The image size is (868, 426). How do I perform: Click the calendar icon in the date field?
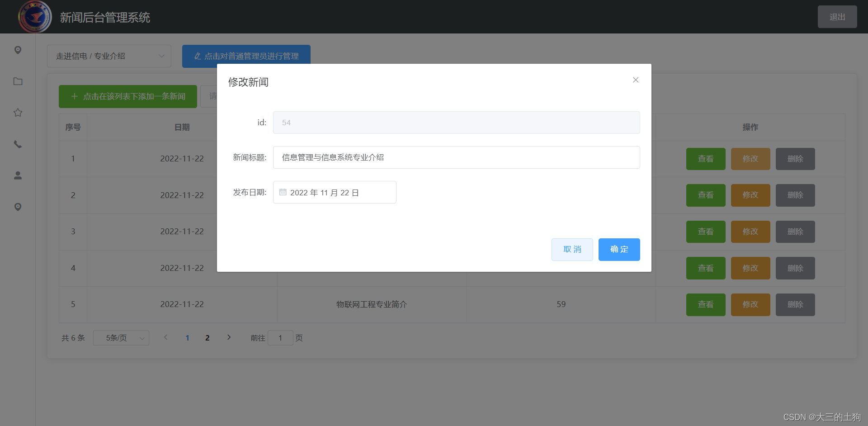click(x=283, y=192)
